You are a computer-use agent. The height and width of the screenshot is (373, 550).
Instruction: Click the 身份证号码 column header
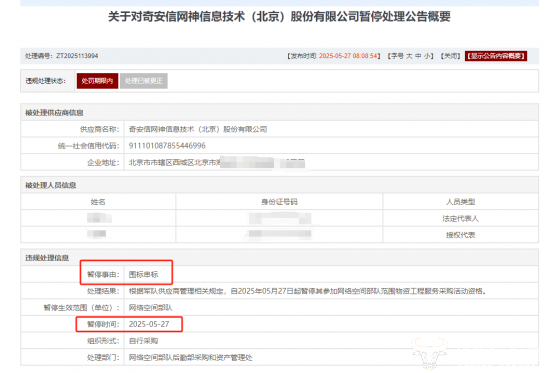point(279,202)
